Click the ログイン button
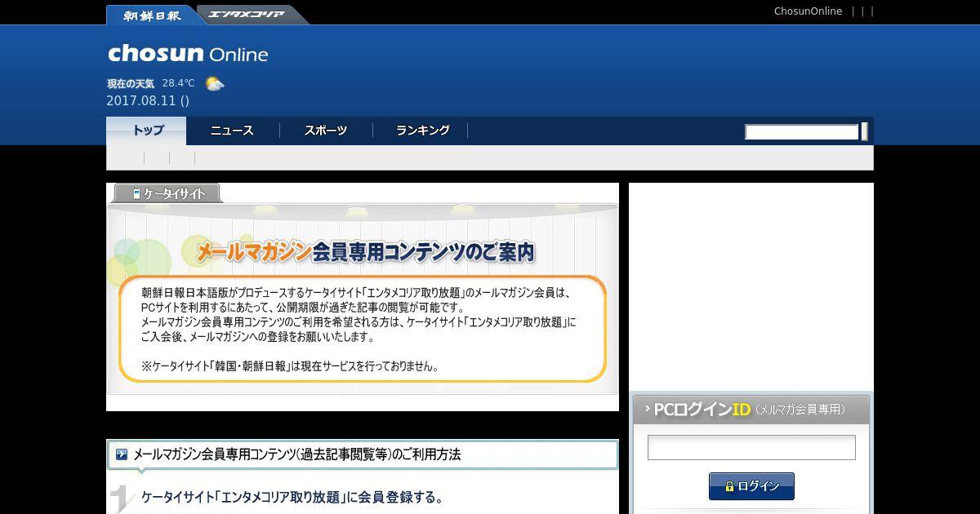This screenshot has height=514, width=980. (751, 486)
